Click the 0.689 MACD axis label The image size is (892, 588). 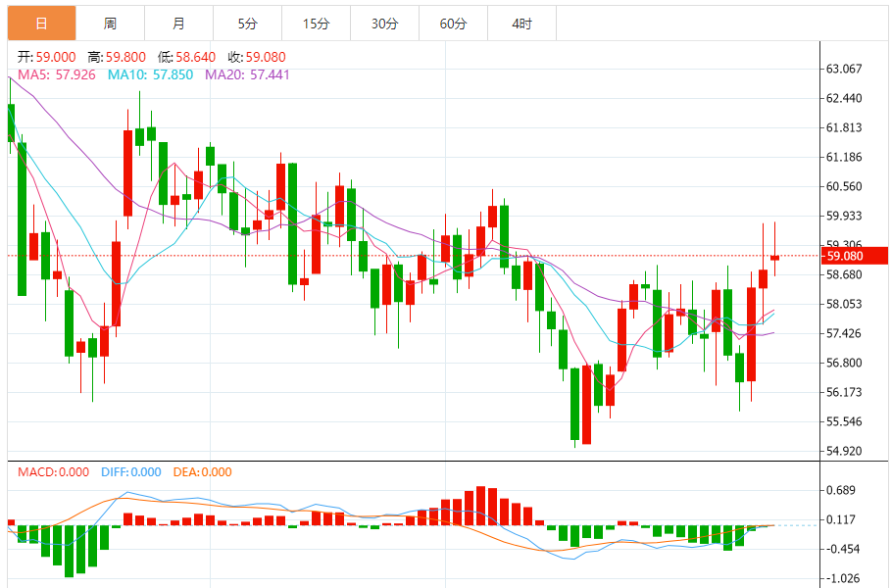(x=842, y=490)
